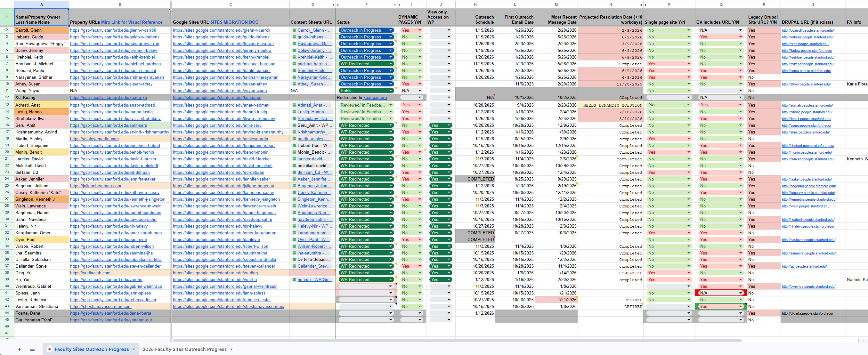
Task: Click the Sheets icon beside Below-Jeremy chip
Action: [x=294, y=51]
